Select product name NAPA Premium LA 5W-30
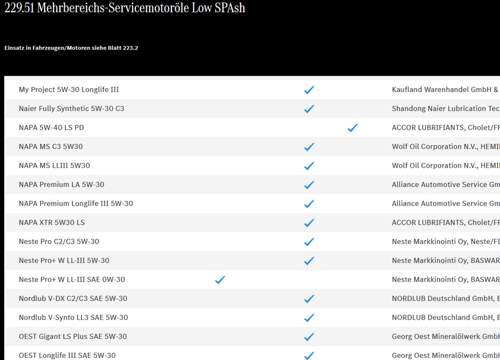This screenshot has width=500, height=360. coord(61,184)
